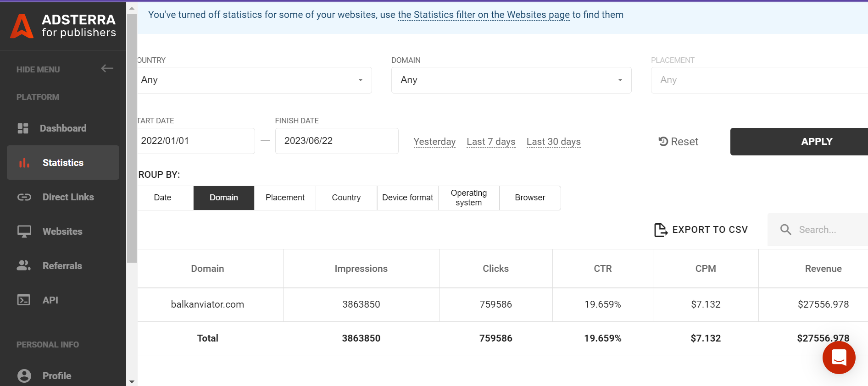Viewport: 868px width, 386px height.
Task: Click the Referrals people icon
Action: 24,266
